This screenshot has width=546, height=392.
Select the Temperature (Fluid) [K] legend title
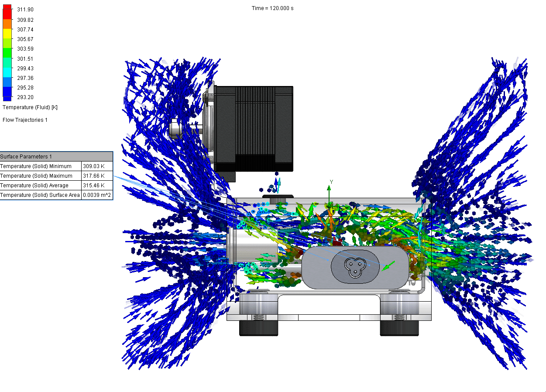30,107
